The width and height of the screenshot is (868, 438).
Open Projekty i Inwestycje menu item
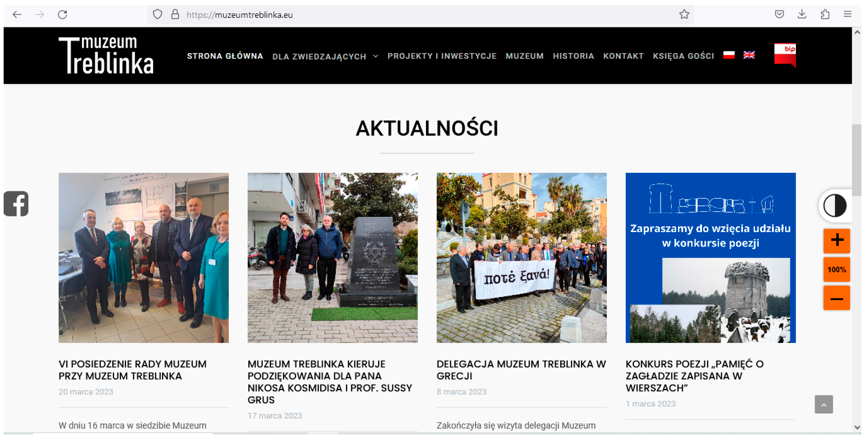point(442,56)
